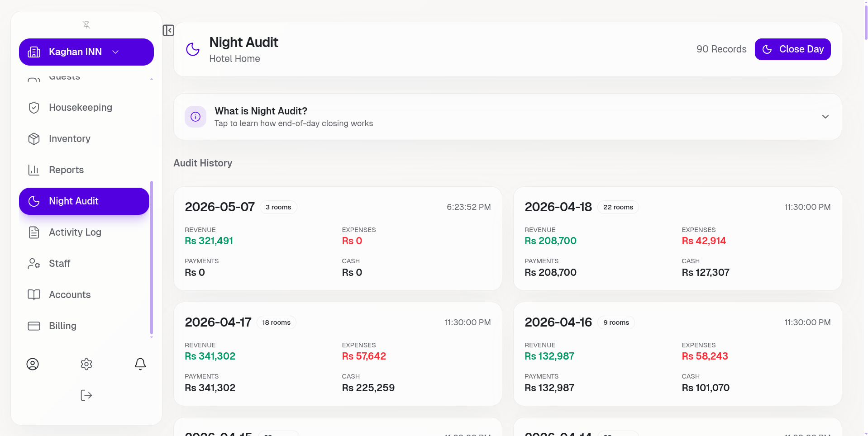Click the Billing card icon
This screenshot has height=436, width=868.
(x=34, y=326)
